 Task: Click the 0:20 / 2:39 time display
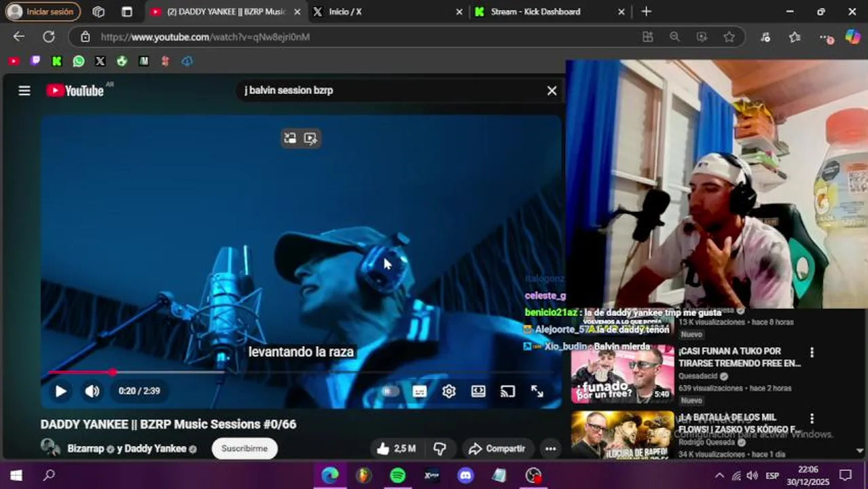point(139,391)
